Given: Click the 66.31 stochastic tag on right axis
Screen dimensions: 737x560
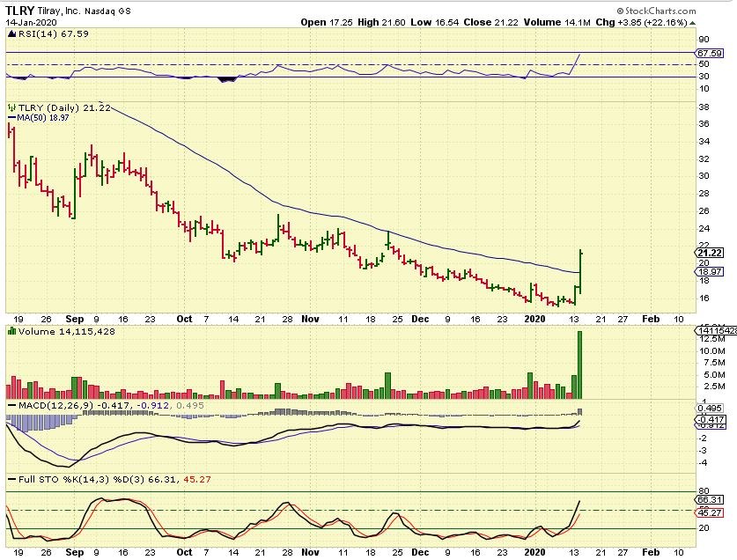Looking at the screenshot, I should (x=710, y=500).
